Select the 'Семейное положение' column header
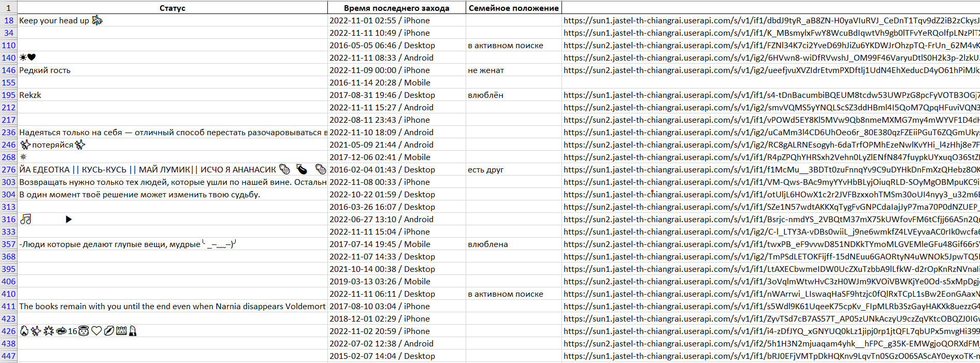This screenshot has width=980, height=363. 513,8
